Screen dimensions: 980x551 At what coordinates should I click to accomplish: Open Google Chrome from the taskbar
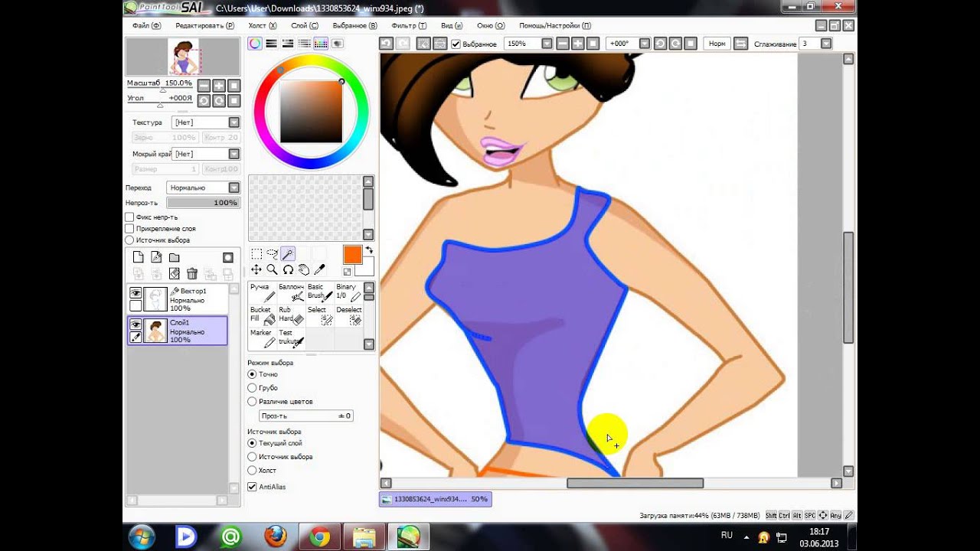[x=320, y=537]
